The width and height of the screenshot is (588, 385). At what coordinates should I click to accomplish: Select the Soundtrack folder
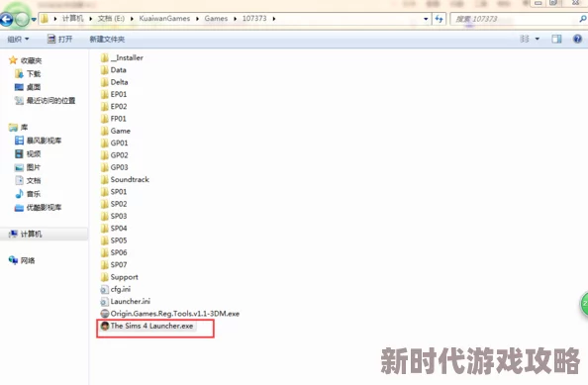click(125, 179)
